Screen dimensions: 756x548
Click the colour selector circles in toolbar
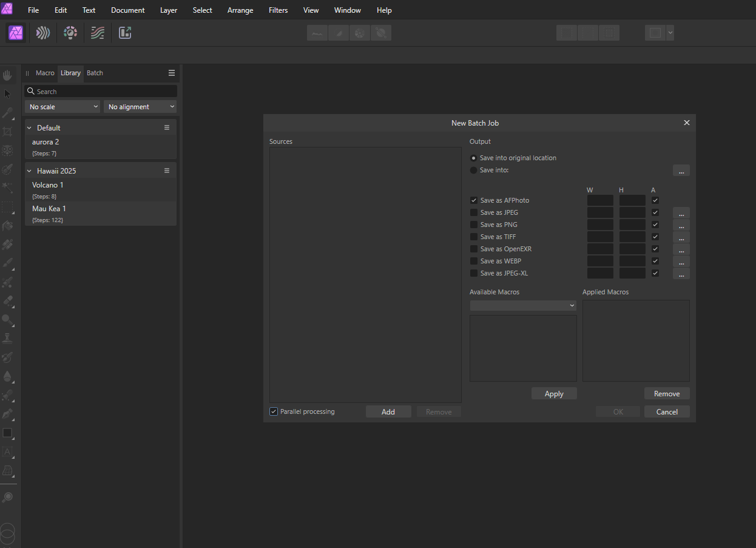pos(7,535)
